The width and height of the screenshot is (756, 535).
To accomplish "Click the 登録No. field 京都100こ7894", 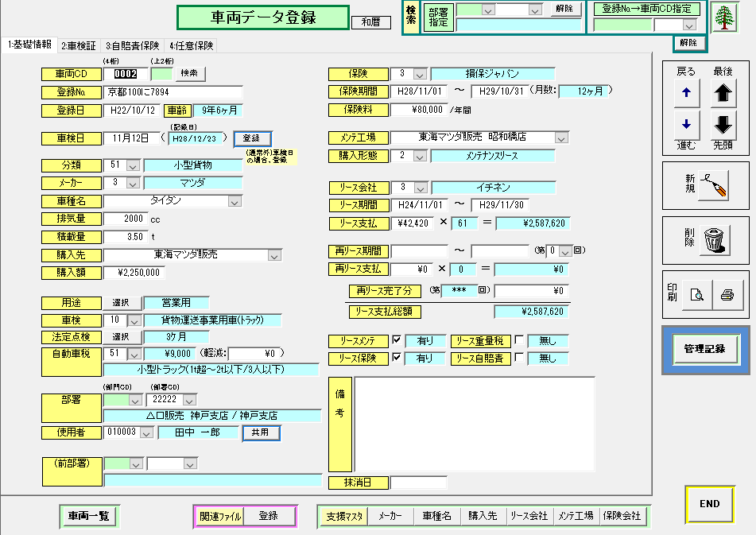I will (x=173, y=92).
